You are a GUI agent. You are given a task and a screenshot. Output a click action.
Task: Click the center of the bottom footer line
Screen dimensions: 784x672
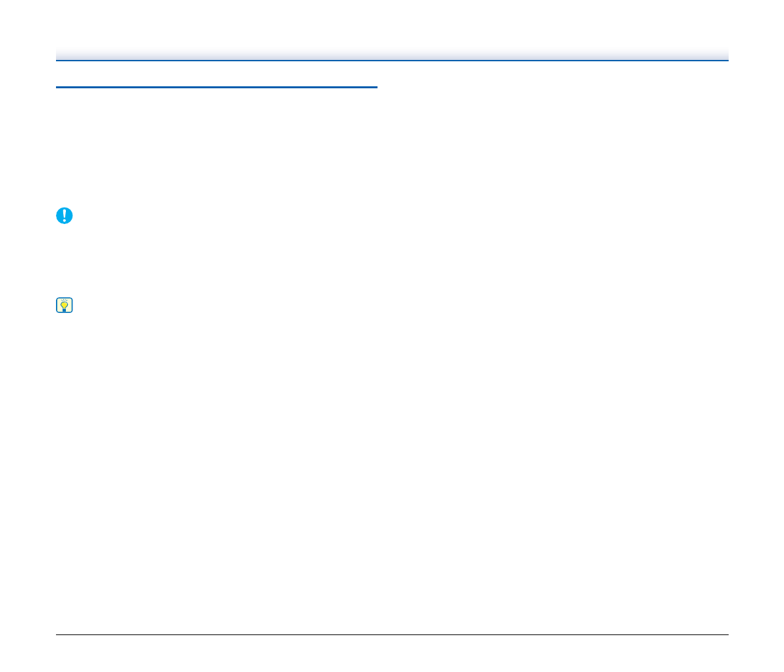coord(392,635)
